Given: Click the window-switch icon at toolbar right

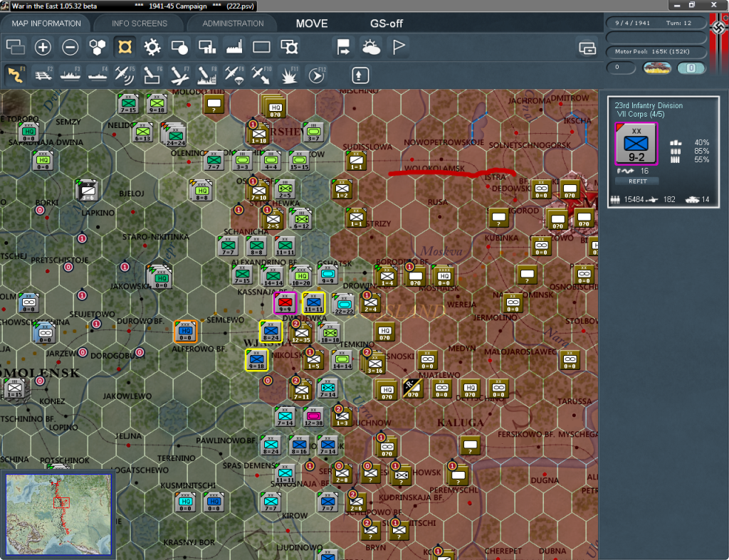Looking at the screenshot, I should click(587, 48).
